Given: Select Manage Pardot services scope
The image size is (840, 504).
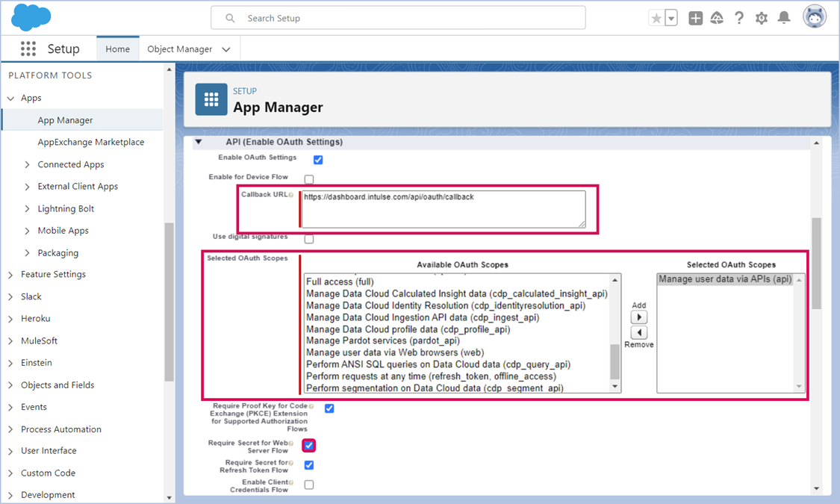Looking at the screenshot, I should (382, 340).
